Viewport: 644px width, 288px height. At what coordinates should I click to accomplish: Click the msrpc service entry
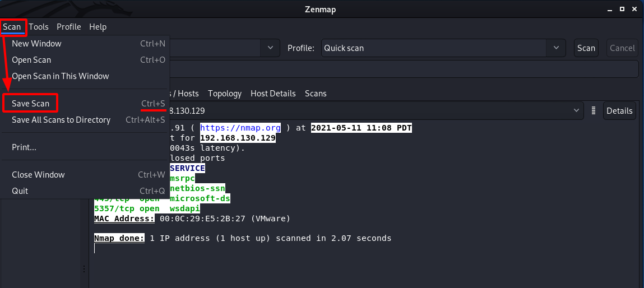pyautogui.click(x=182, y=179)
